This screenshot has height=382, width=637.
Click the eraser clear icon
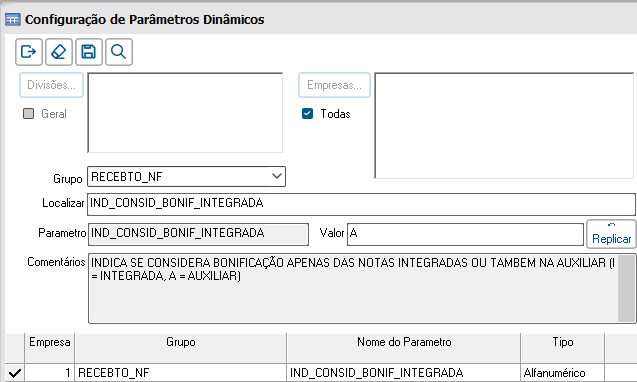coord(59,52)
